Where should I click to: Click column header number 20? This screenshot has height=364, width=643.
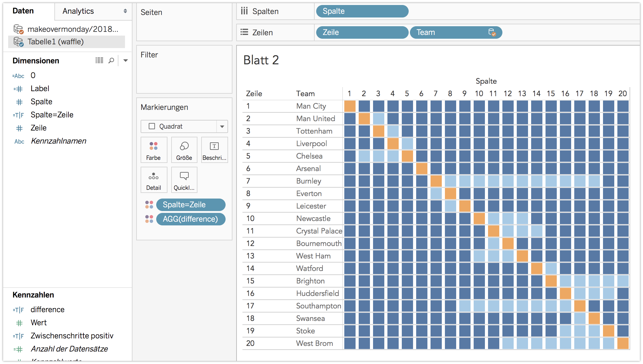623,94
